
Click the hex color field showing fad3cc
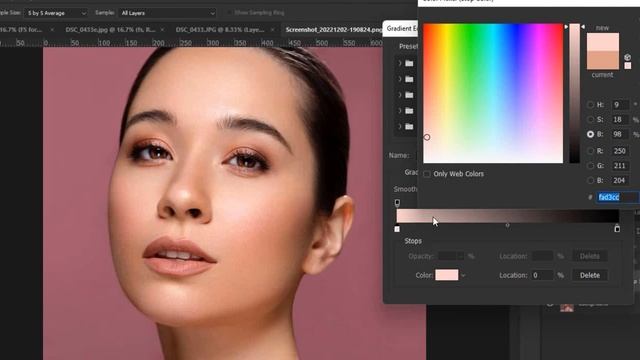618,197
